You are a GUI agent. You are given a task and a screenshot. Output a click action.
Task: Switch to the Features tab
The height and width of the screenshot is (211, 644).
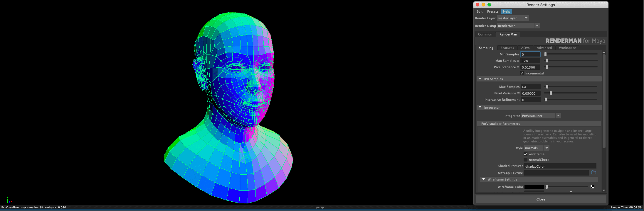(x=507, y=48)
